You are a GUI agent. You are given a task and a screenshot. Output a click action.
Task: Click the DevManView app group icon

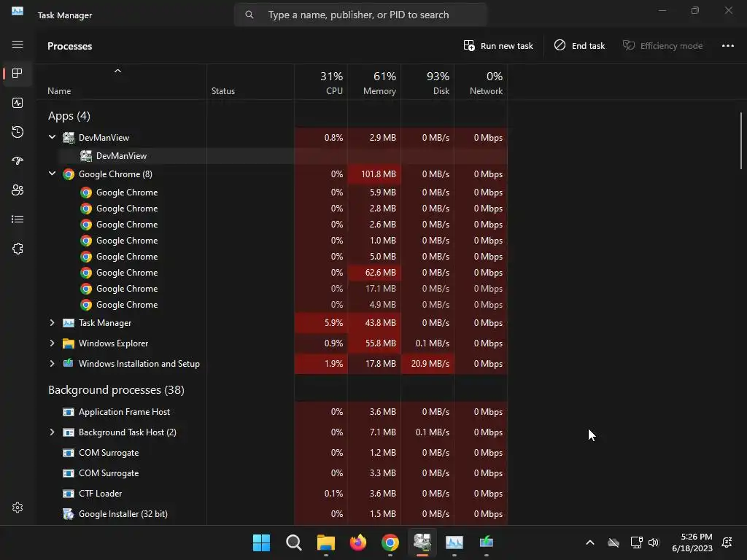pos(69,138)
